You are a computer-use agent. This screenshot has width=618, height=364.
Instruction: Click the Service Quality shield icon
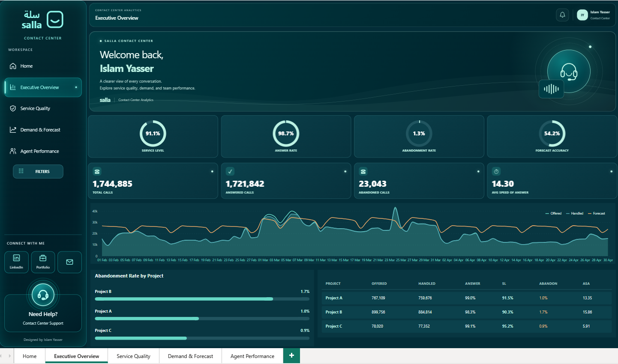click(x=13, y=108)
